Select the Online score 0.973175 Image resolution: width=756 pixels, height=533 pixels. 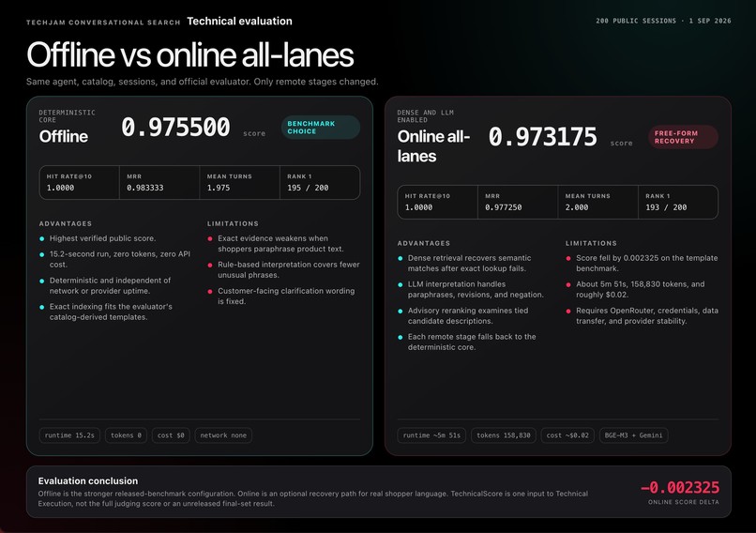click(x=542, y=137)
